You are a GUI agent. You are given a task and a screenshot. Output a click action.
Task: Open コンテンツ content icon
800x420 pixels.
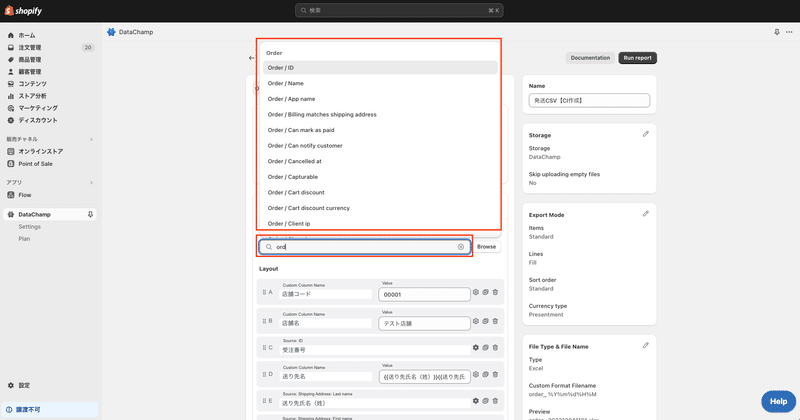(11, 84)
